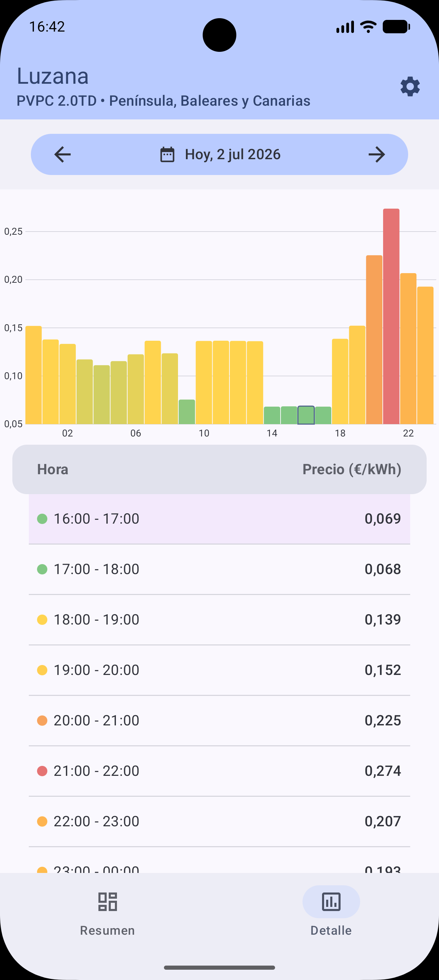Screen dimensions: 439x980
Task: Select the 16:00 - 17:00 price row
Action: (219, 519)
